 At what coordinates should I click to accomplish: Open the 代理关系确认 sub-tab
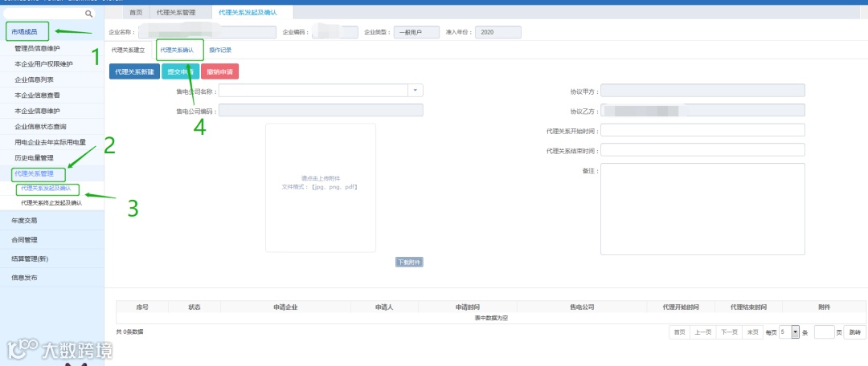click(x=177, y=50)
